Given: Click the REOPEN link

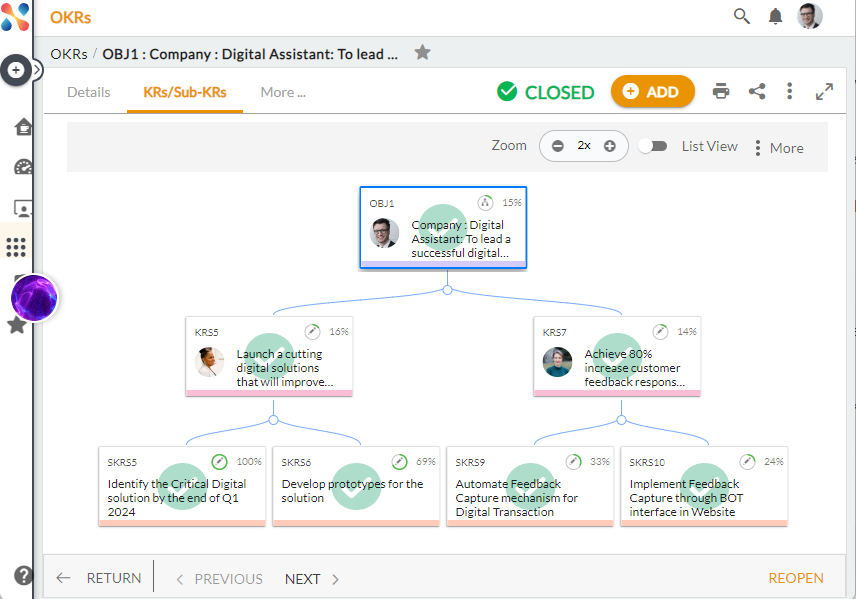Looking at the screenshot, I should 796,578.
